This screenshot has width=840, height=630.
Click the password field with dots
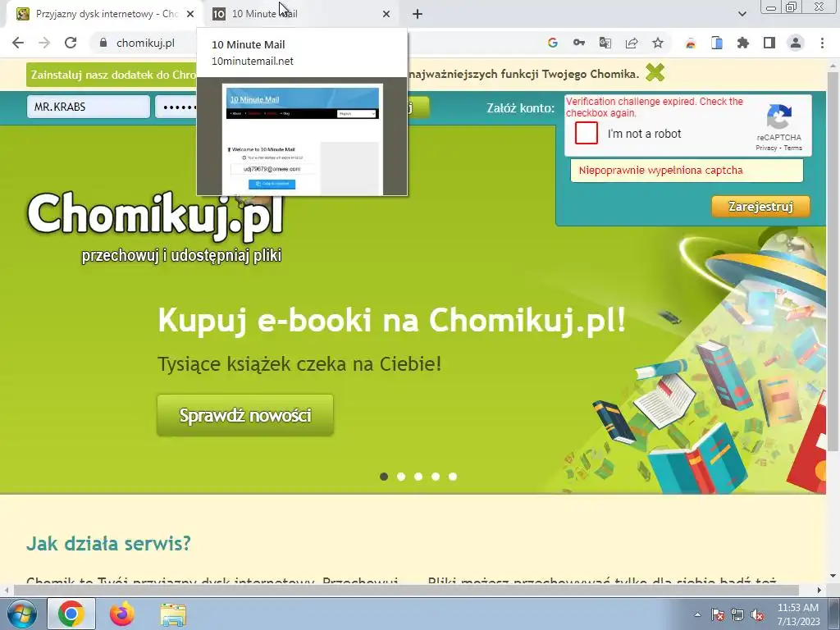[176, 107]
